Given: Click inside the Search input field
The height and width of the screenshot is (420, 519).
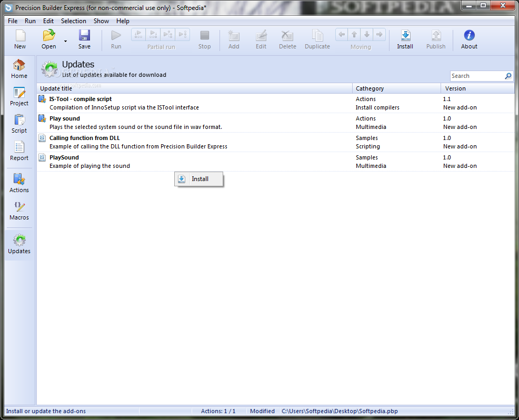Looking at the screenshot, I should pos(477,76).
